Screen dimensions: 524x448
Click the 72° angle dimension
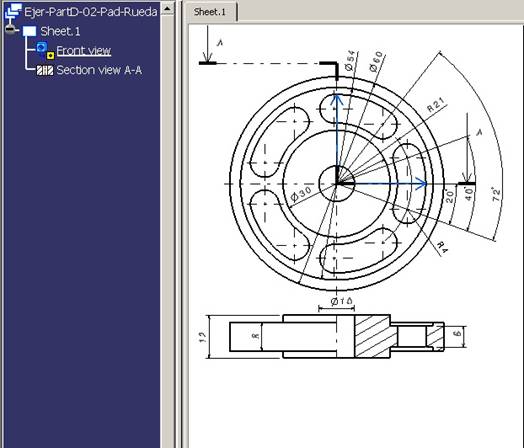[x=497, y=194]
